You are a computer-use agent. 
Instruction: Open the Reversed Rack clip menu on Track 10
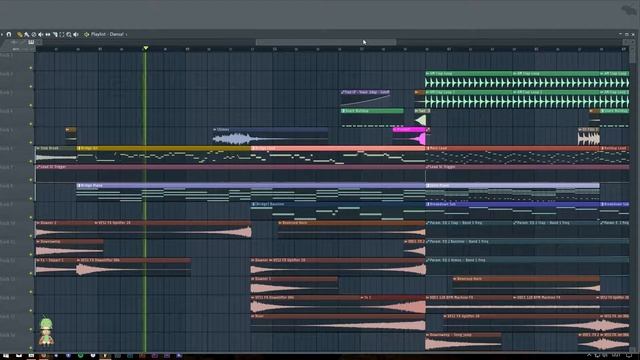280,223
